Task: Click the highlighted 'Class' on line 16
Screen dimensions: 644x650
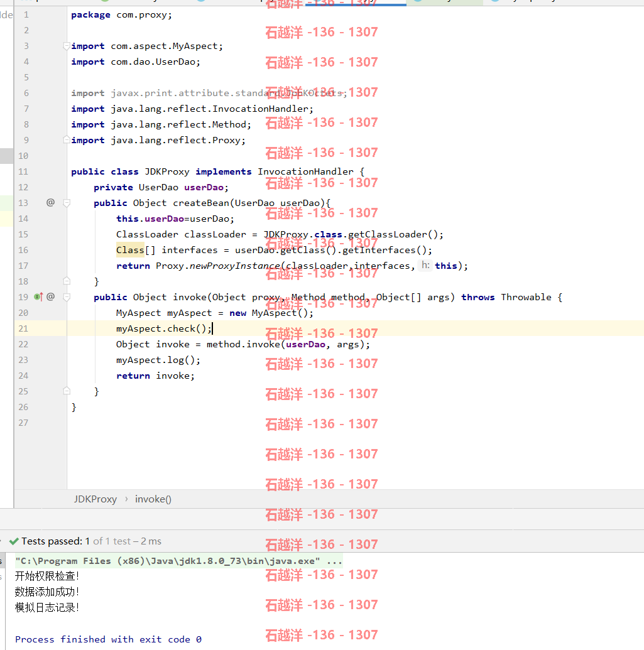Action: point(130,251)
